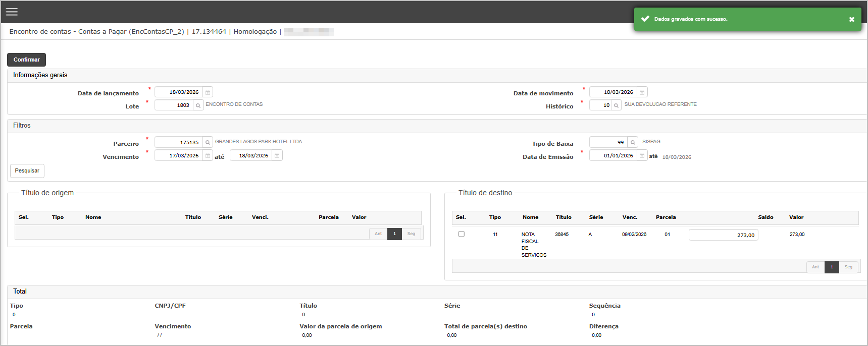Sort by Valor column in destino table
This screenshot has height=346, width=868.
click(x=796, y=217)
